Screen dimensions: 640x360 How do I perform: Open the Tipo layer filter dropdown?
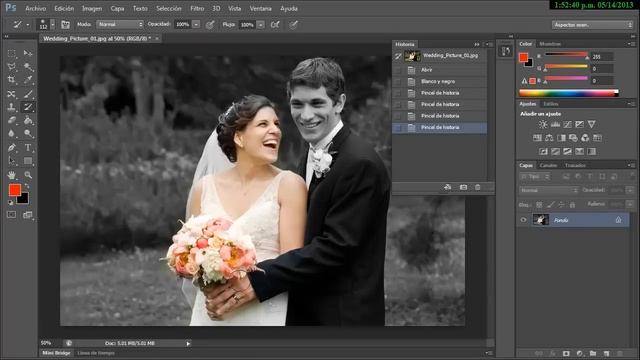coord(535,177)
